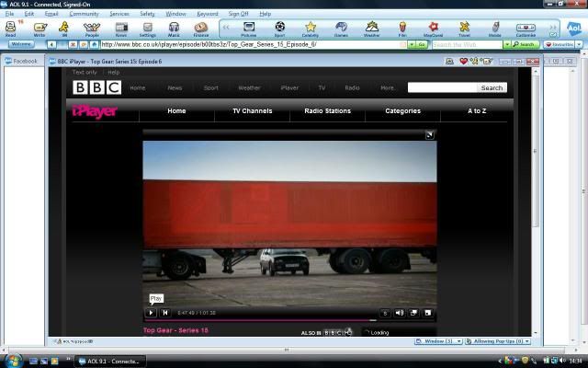
Task: Click the BBC Search button
Action: click(492, 88)
